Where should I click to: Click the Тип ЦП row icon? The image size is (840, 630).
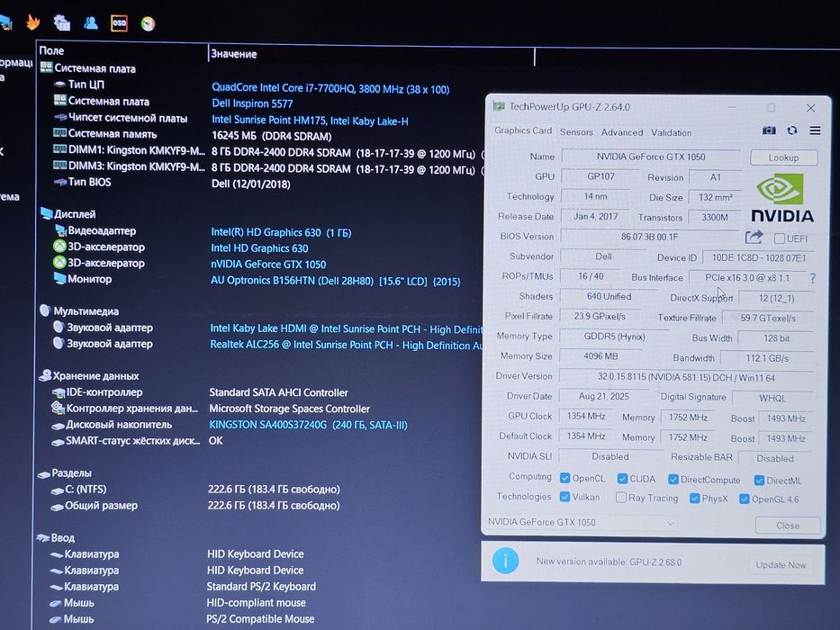tap(60, 84)
